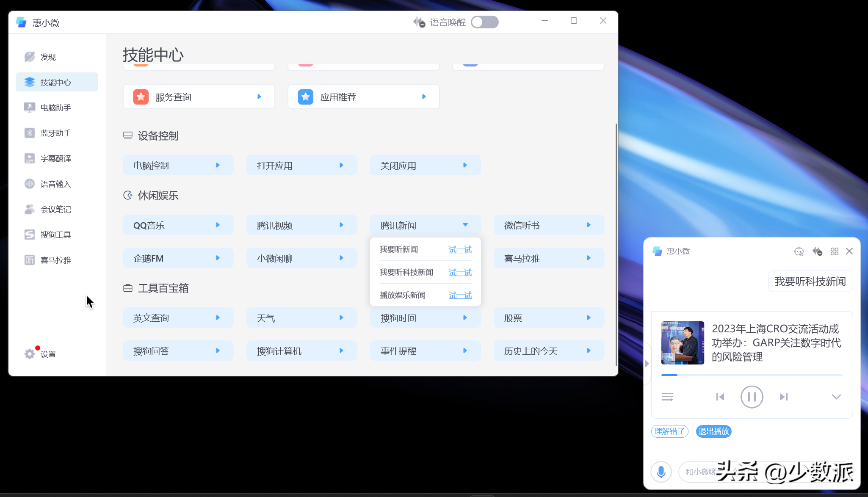Click 试一试 next to 播放娱乐新闻
The height and width of the screenshot is (497, 868).
(x=460, y=295)
